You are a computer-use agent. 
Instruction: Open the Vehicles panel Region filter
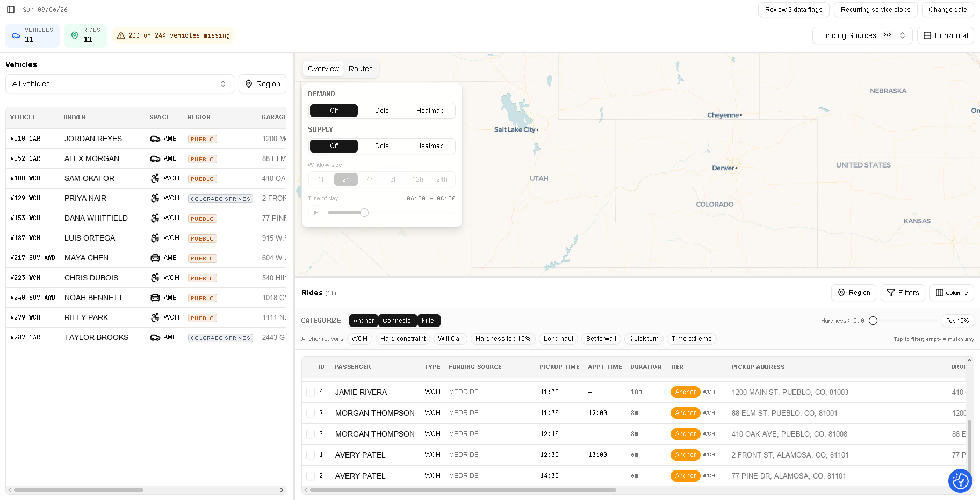pos(262,84)
